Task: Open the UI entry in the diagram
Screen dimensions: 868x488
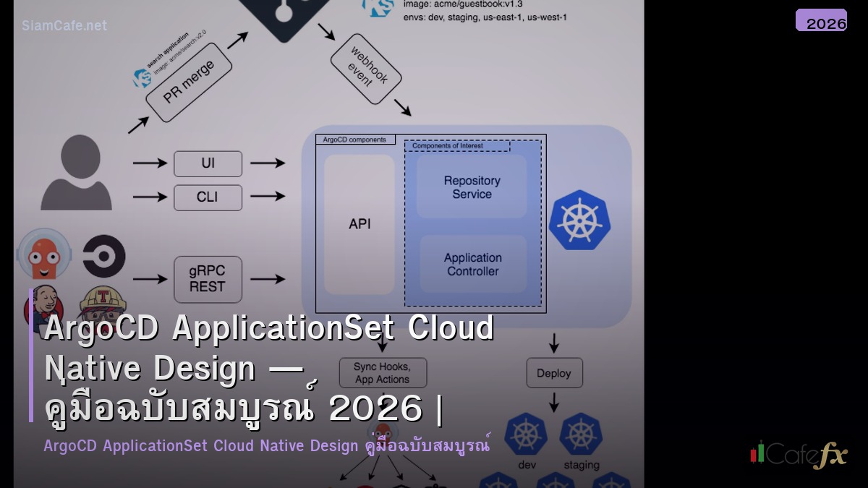Action: pyautogui.click(x=208, y=163)
